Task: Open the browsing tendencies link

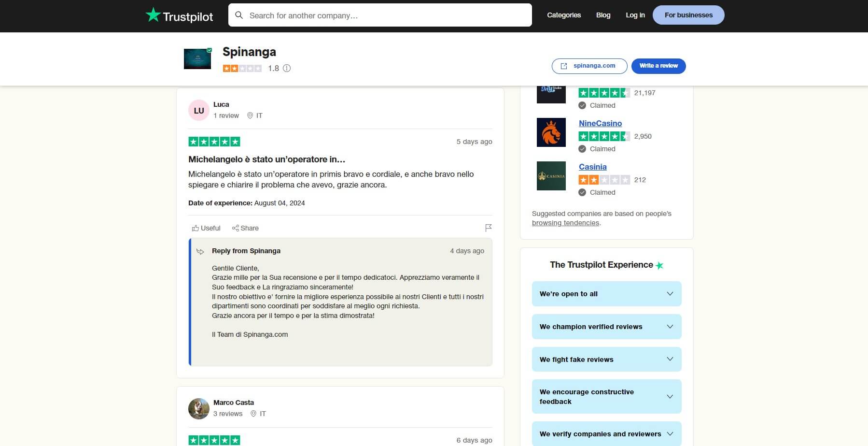Action: [565, 223]
